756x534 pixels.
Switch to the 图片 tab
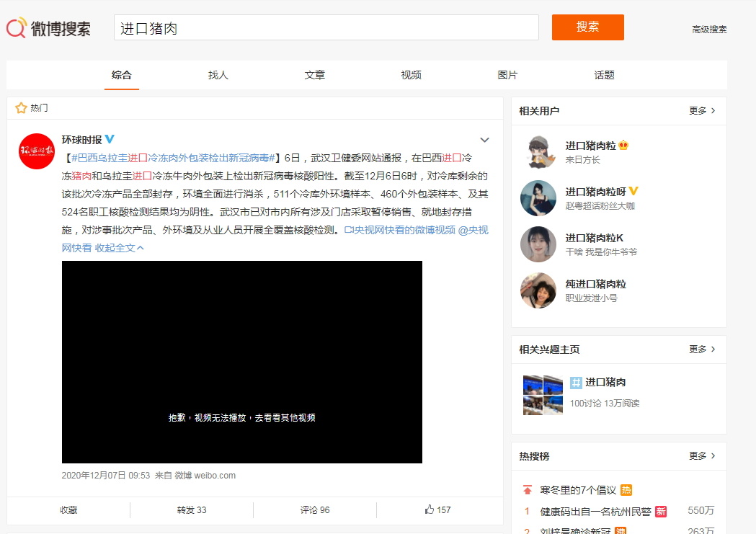pos(507,75)
